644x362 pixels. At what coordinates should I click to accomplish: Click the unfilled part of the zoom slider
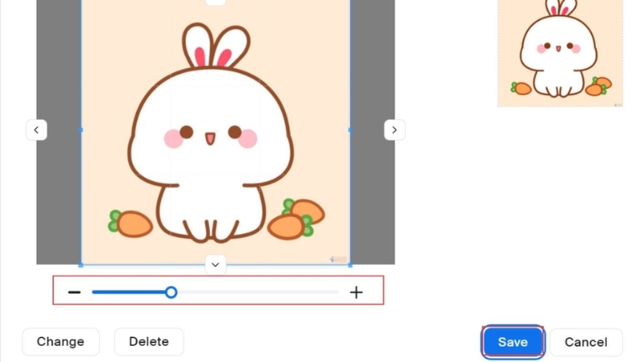click(x=258, y=292)
